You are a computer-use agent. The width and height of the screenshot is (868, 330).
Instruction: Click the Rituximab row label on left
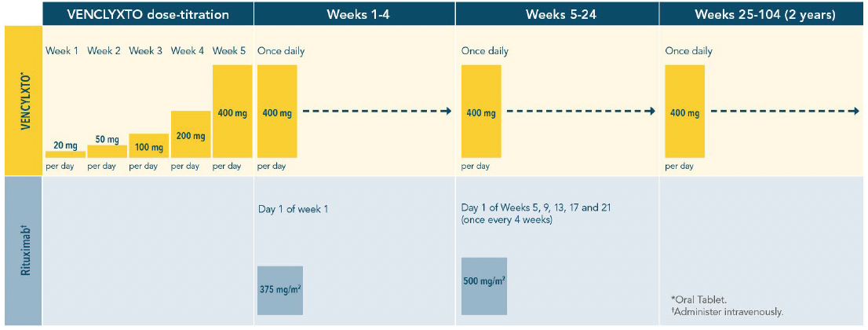pos(24,251)
